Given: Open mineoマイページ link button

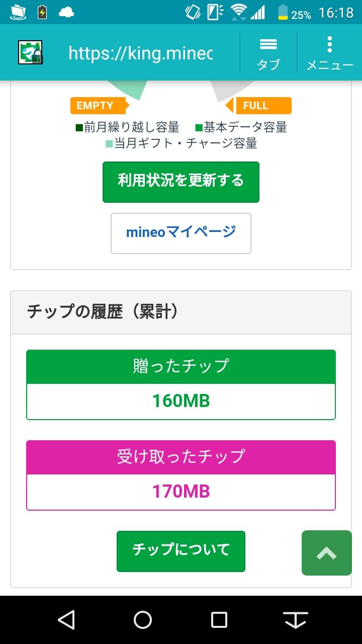Looking at the screenshot, I should [x=181, y=233].
